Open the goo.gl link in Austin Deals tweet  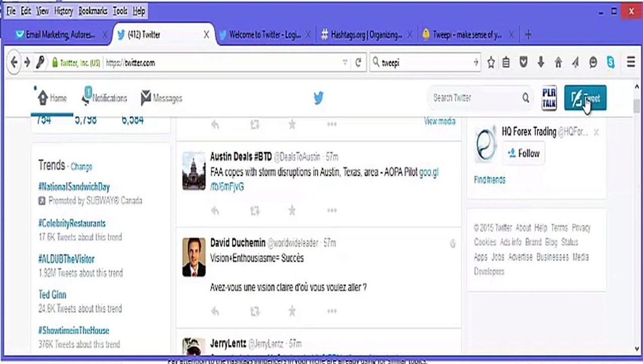tap(429, 172)
